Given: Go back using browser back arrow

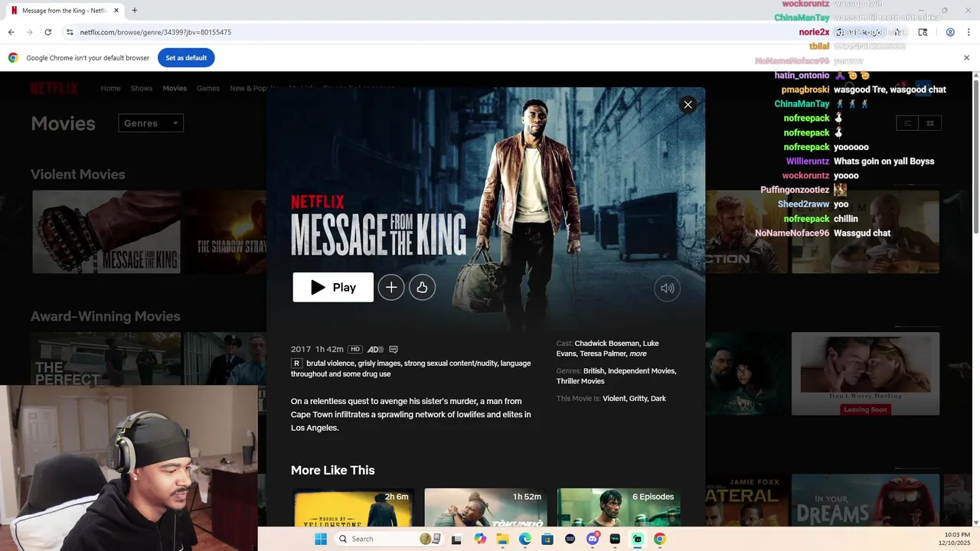Looking at the screenshot, I should (11, 32).
